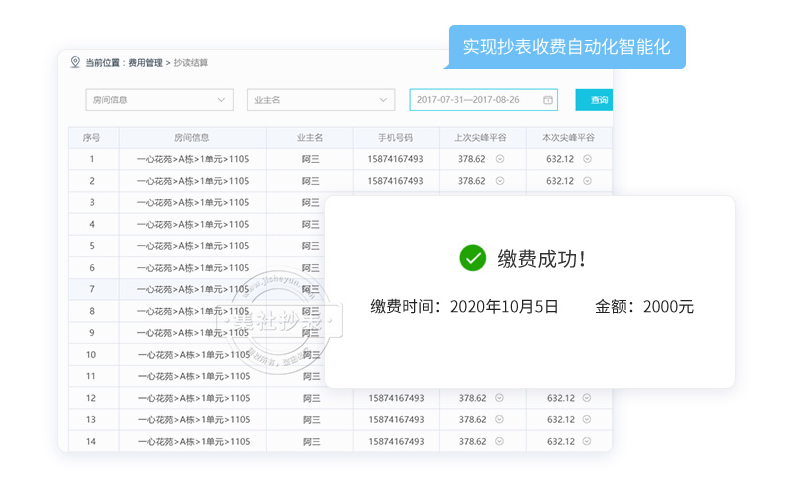Click the 手机号码 column header
Image resolution: width=800 pixels, height=483 pixels.
[x=395, y=138]
